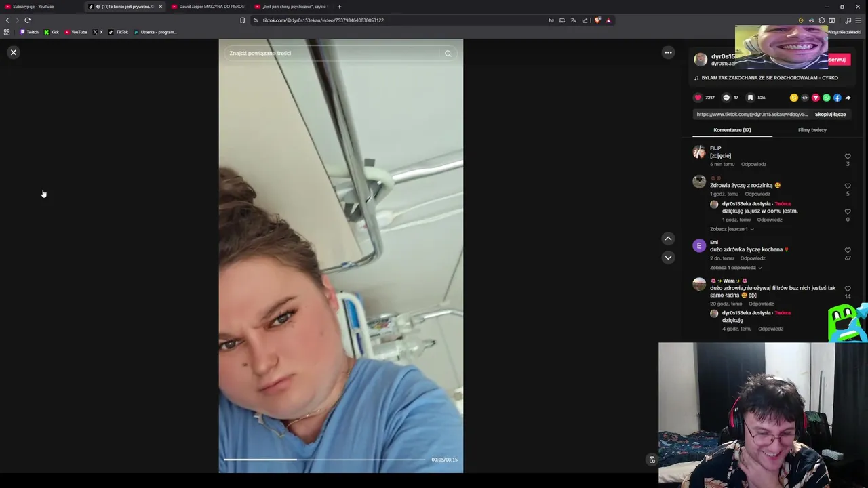Open the three-dot more options menu
This screenshot has width=868, height=488.
(x=668, y=52)
